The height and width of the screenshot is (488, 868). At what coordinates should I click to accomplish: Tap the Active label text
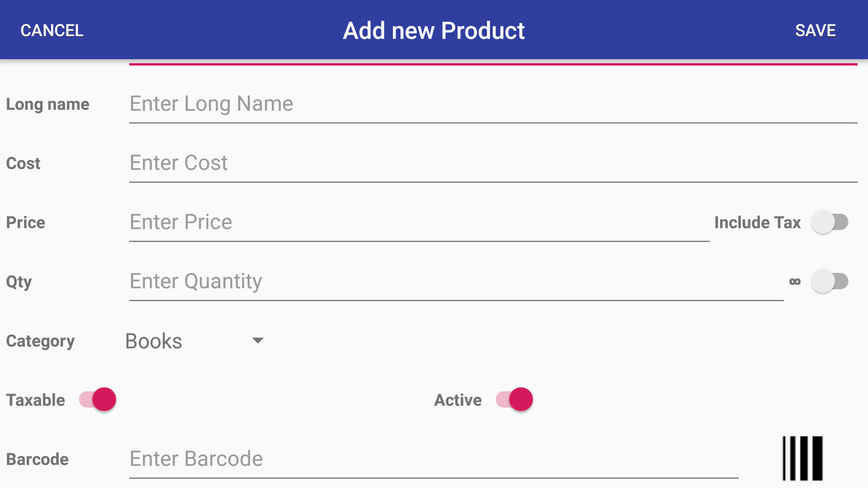[458, 400]
